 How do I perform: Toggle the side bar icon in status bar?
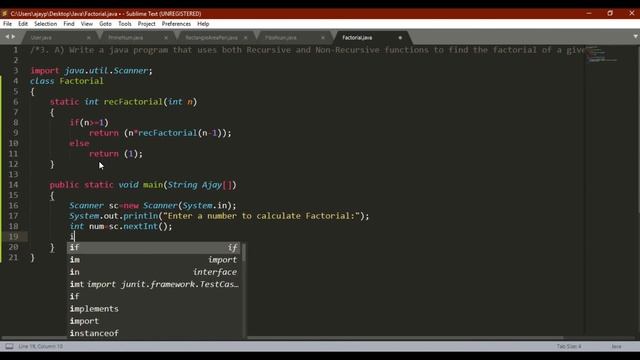pos(9,347)
